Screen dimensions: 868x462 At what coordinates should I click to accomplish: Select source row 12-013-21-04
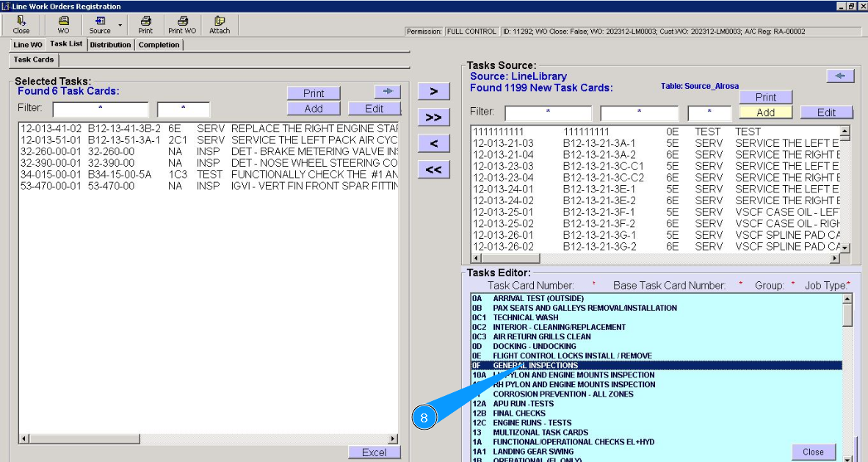[x=656, y=154]
